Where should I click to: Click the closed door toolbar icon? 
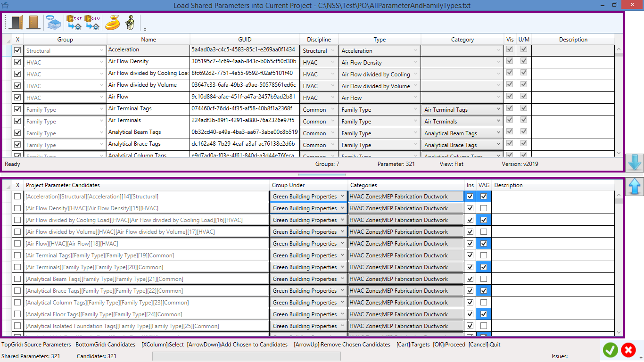tap(33, 22)
